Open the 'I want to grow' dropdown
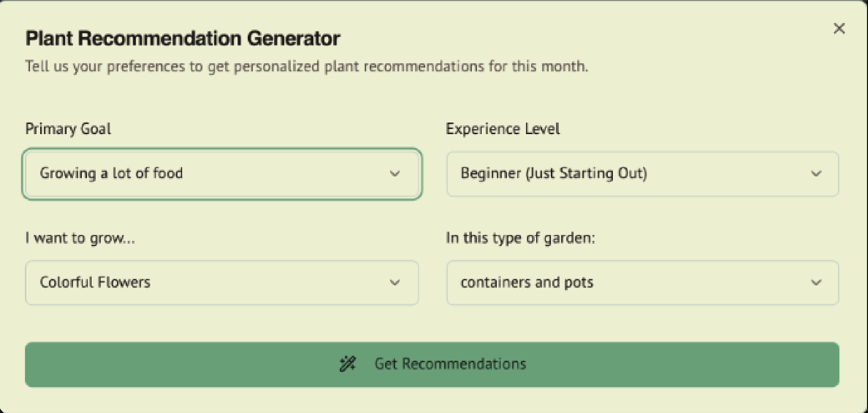The image size is (868, 413). click(222, 283)
